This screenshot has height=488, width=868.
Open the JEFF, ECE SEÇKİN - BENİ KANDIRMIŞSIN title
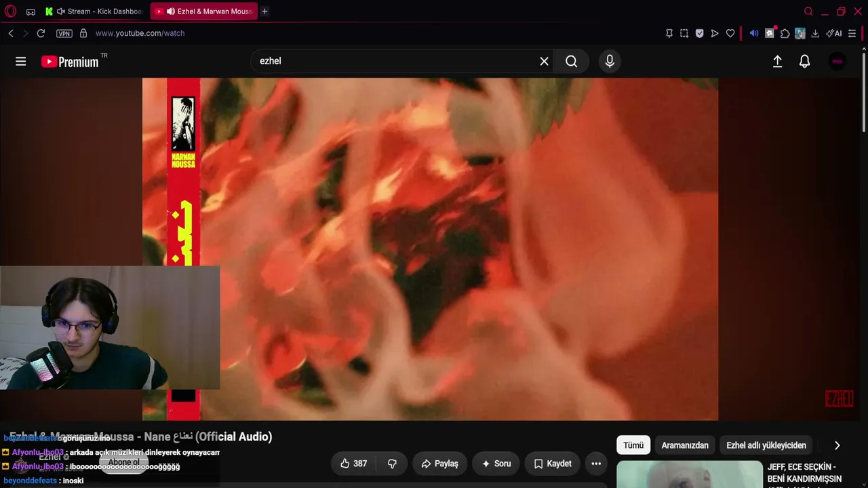pyautogui.click(x=804, y=473)
